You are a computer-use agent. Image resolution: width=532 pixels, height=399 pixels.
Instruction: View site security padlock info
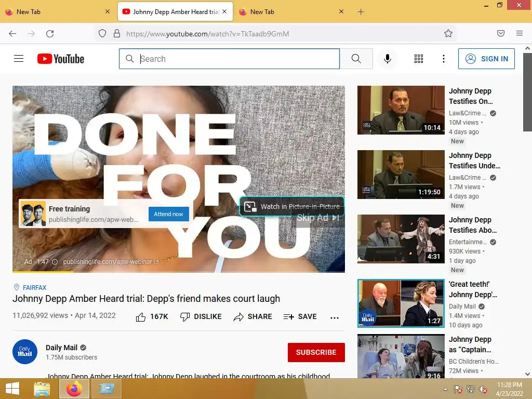117,33
